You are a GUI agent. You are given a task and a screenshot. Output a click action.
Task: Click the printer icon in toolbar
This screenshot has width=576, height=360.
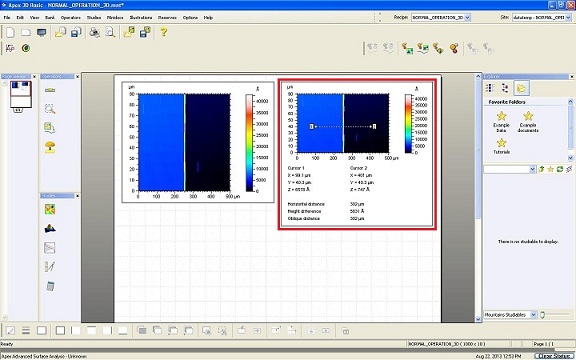coord(95,32)
